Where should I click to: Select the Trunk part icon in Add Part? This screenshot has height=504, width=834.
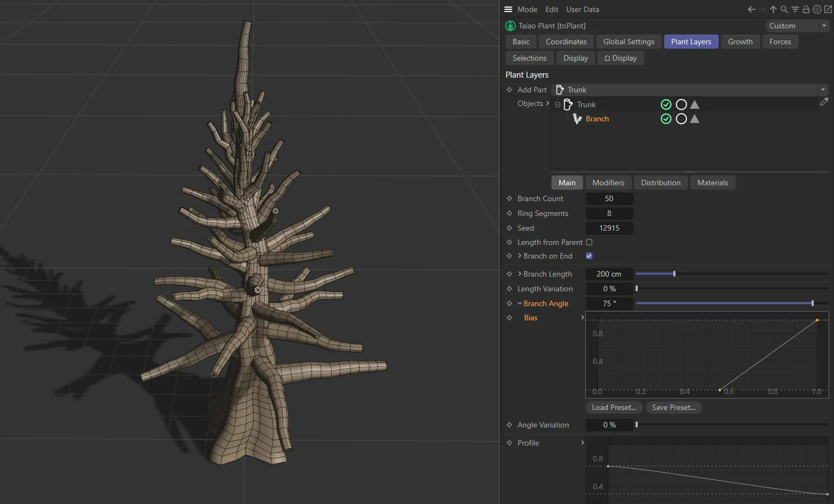(559, 90)
